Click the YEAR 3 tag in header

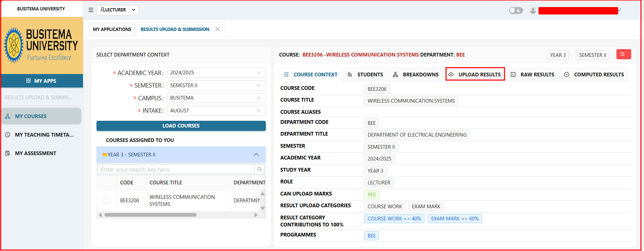pos(558,55)
